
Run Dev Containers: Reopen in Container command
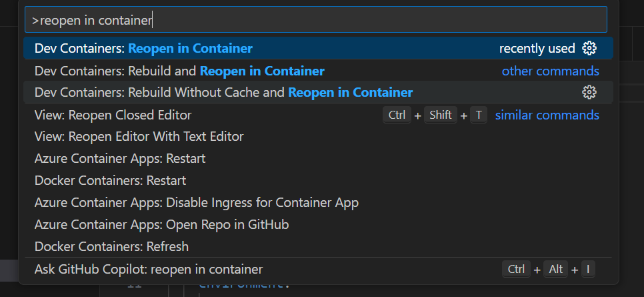click(x=318, y=48)
